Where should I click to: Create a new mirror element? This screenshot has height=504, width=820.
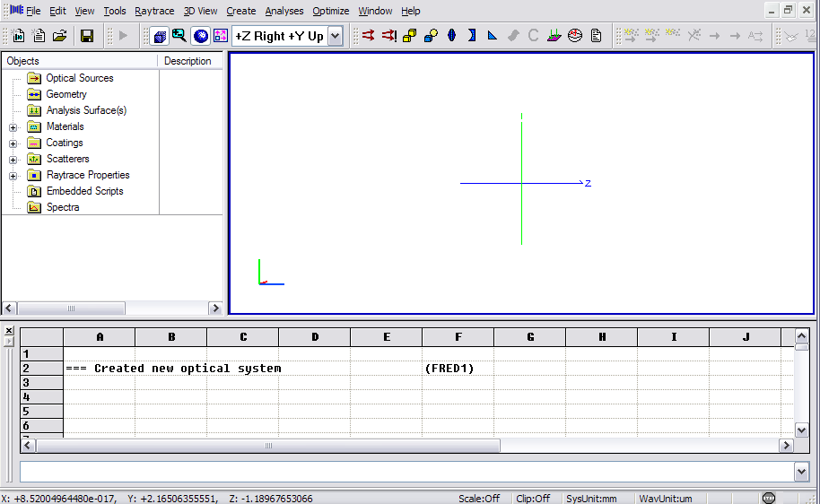[472, 36]
